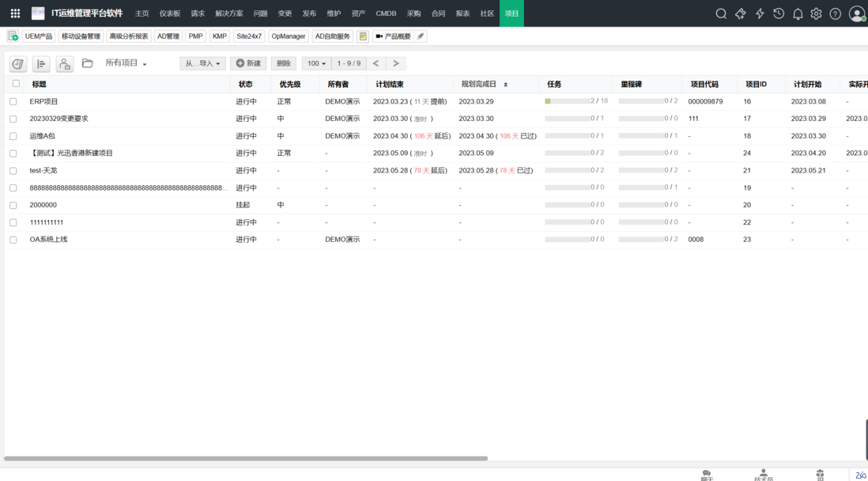Check the OA系统上线 row checkbox

pos(13,240)
